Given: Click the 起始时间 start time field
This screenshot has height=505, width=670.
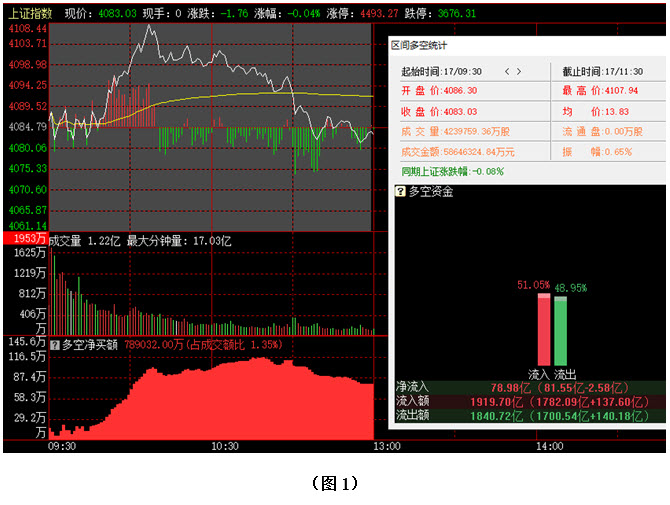Looking at the screenshot, I should pyautogui.click(x=441, y=71).
